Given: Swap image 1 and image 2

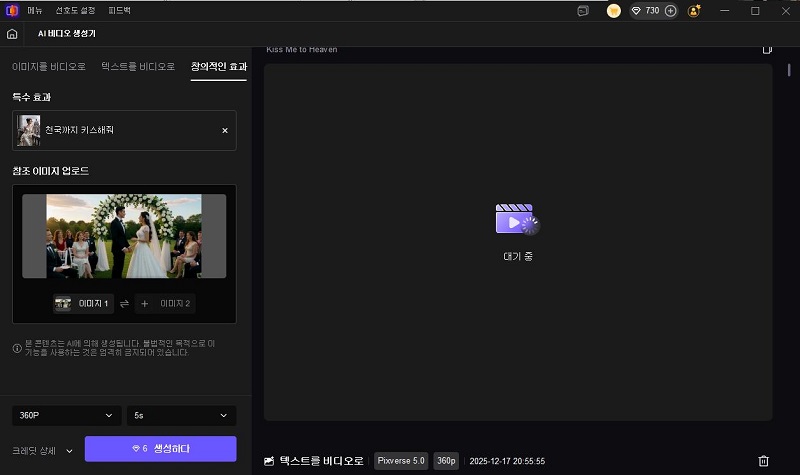Looking at the screenshot, I should (x=124, y=303).
